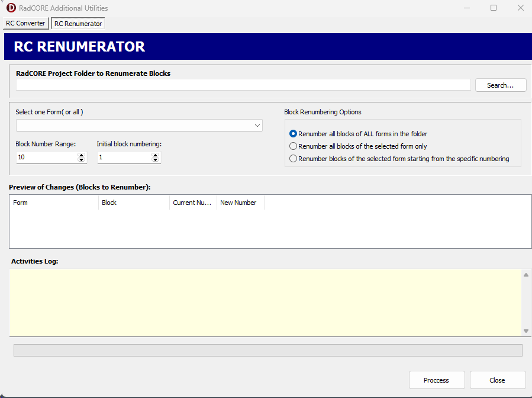Viewport: 532px width, 398px height.
Task: Click the Search... button
Action: coord(501,85)
